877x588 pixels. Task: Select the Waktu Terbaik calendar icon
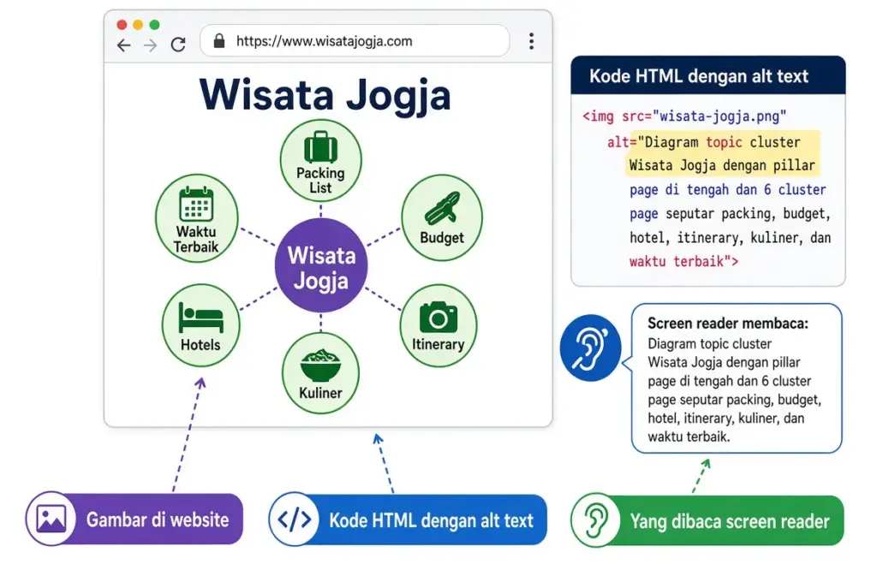coord(196,204)
